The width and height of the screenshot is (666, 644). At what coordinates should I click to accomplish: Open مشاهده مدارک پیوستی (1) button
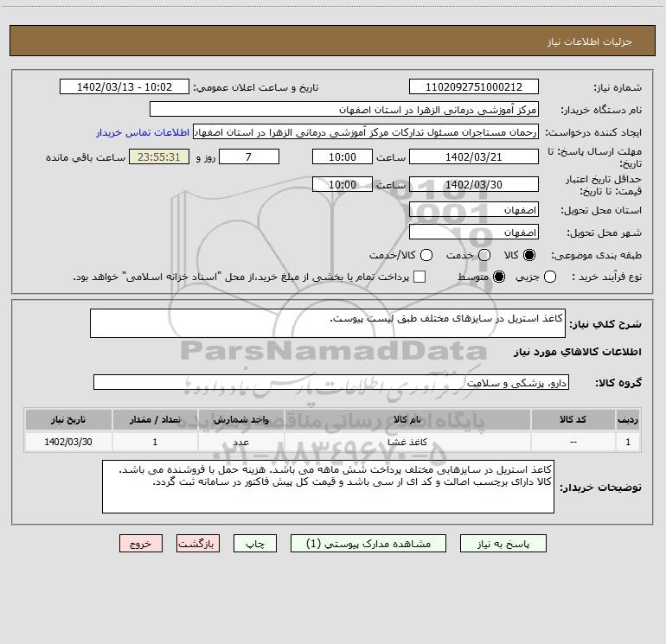(x=368, y=544)
